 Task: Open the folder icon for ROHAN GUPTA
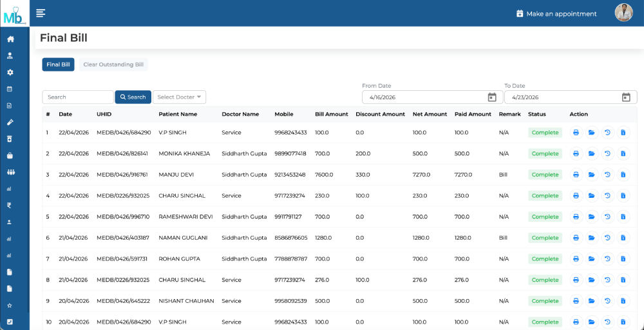coord(591,259)
